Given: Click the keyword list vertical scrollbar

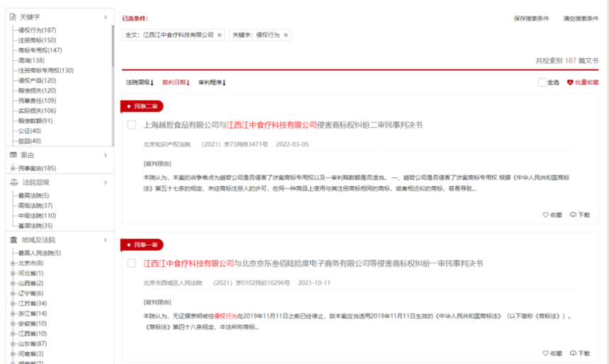Looking at the screenshot, I should point(113,46).
